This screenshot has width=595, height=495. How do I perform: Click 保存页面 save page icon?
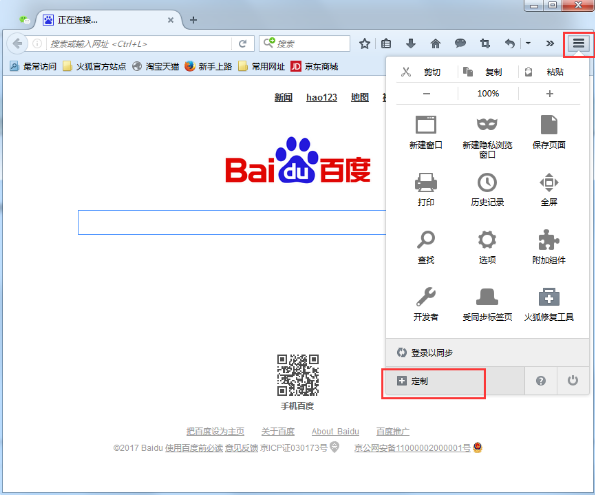[x=549, y=125]
